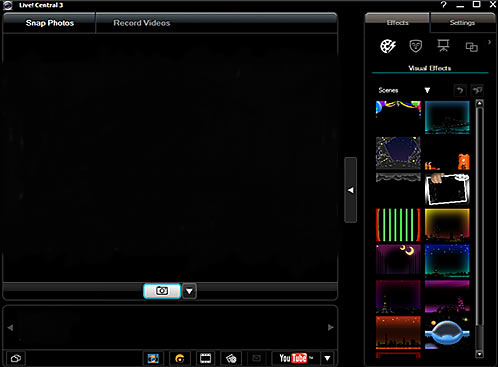
Task: Click the photo editor icon in bottom toolbar
Action: [153, 358]
